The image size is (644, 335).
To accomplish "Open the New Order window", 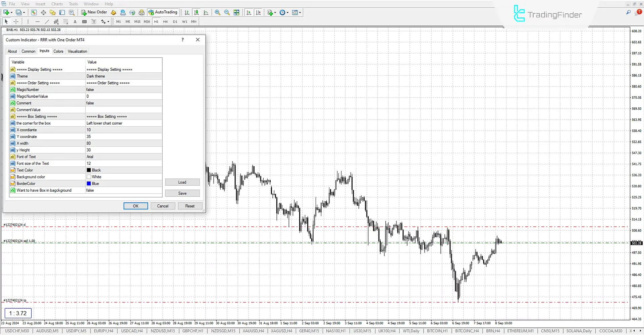I will (94, 12).
